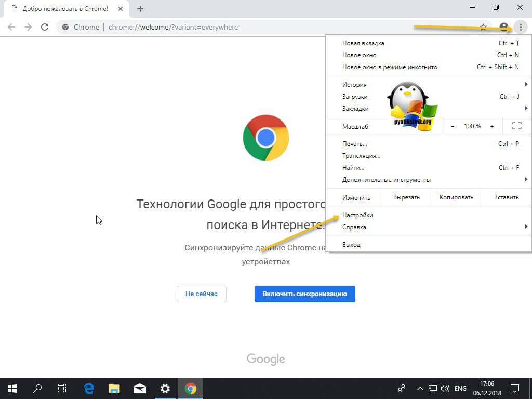Open the clock showing 17:06

point(487,389)
